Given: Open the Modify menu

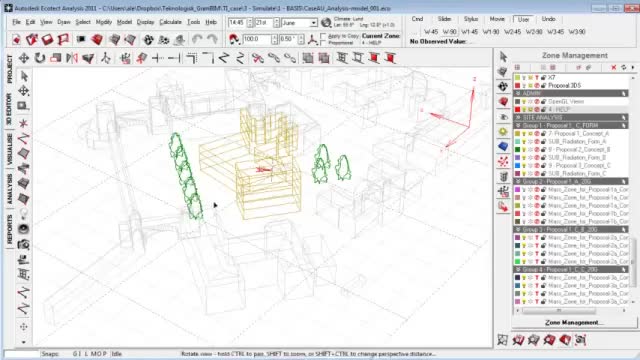Looking at the screenshot, I should tap(104, 22).
